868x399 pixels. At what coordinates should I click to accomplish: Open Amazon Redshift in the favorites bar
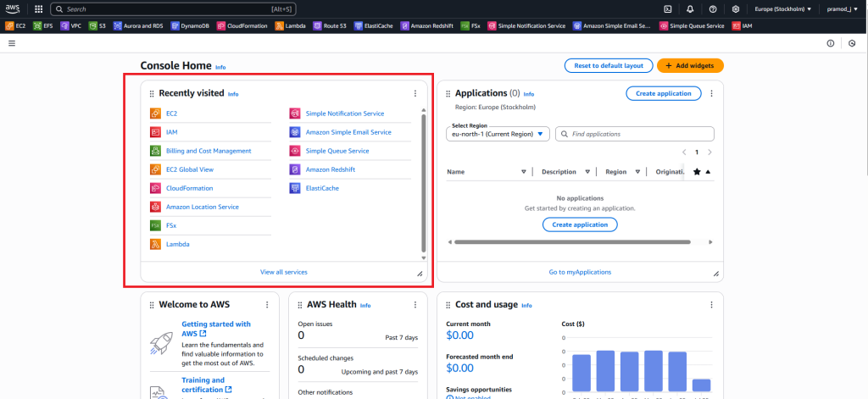coord(427,25)
